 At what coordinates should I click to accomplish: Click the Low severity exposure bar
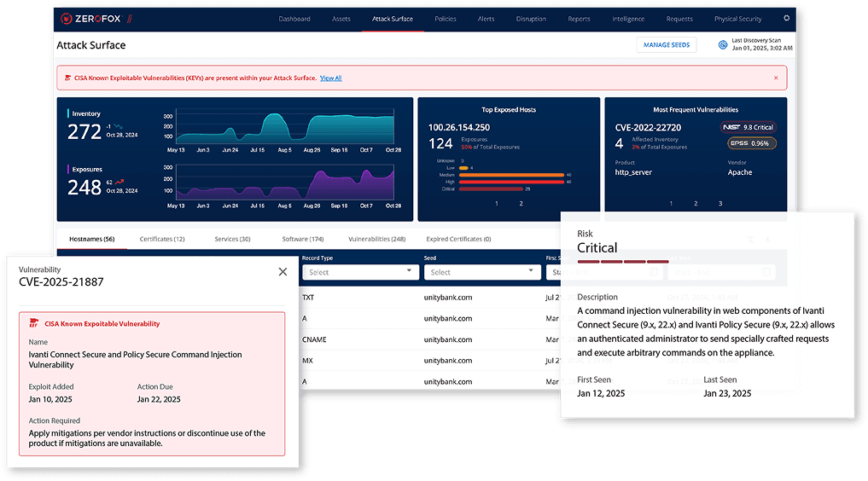pos(463,168)
